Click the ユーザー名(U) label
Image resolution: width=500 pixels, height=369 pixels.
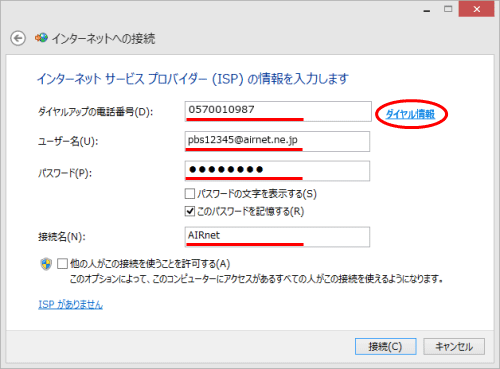pos(68,141)
